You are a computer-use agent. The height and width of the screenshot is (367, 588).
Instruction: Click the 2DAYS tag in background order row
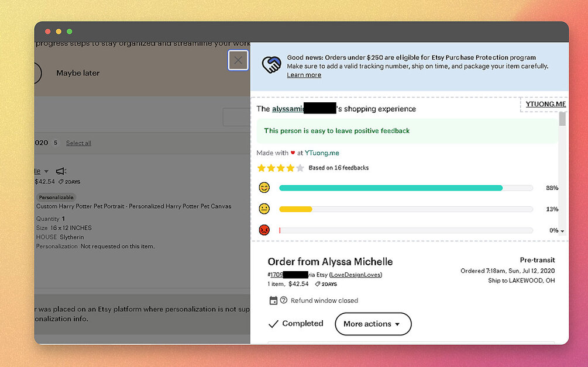(x=70, y=182)
